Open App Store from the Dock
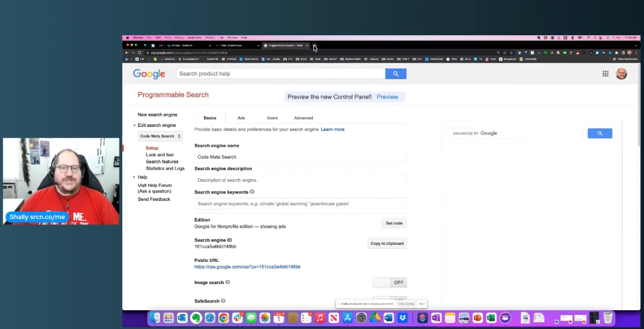This screenshot has width=644, height=329. tap(348, 318)
